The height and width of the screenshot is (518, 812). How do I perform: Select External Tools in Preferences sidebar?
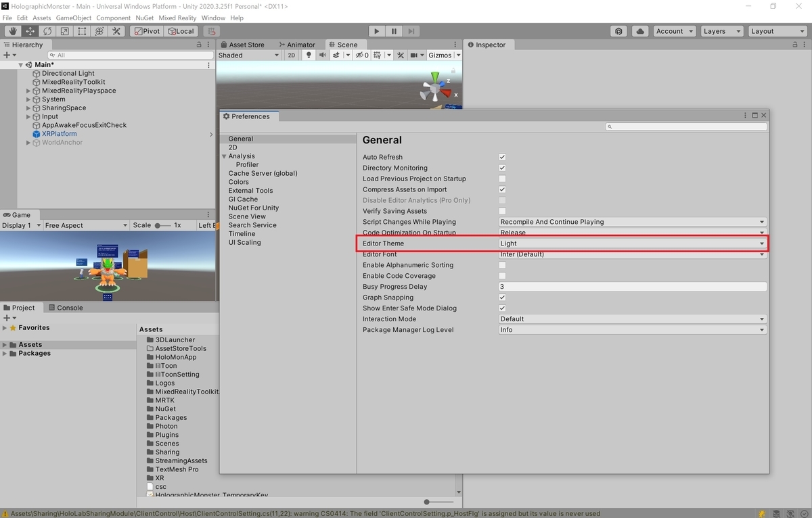251,190
